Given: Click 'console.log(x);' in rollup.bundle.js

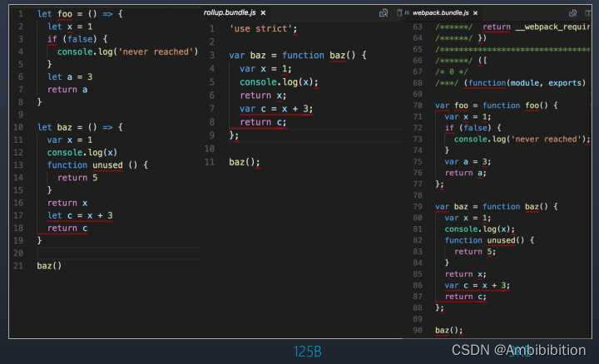Looking at the screenshot, I should pos(279,82).
